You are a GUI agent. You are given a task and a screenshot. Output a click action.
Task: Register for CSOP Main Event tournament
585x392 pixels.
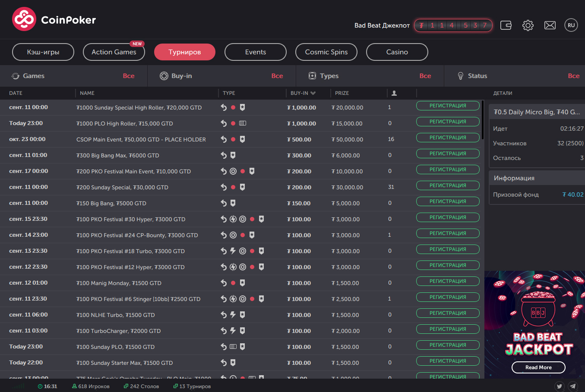click(447, 138)
